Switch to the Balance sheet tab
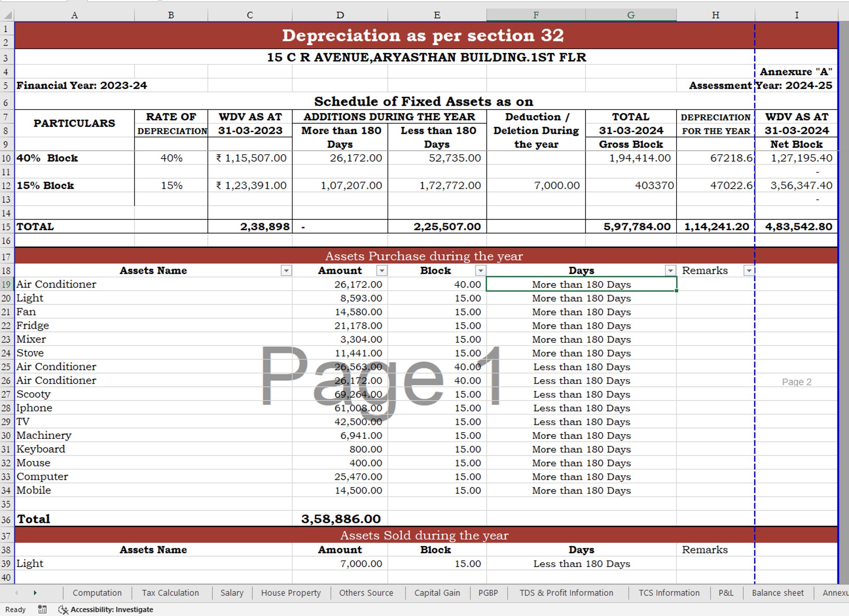 coord(777,593)
